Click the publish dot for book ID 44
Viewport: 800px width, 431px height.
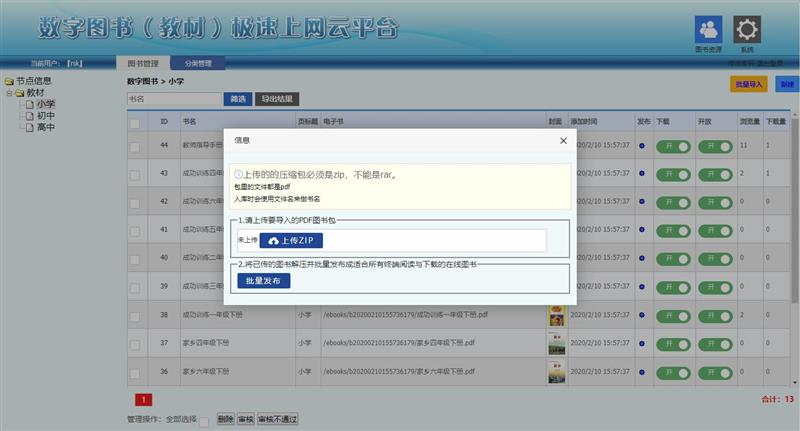point(642,146)
